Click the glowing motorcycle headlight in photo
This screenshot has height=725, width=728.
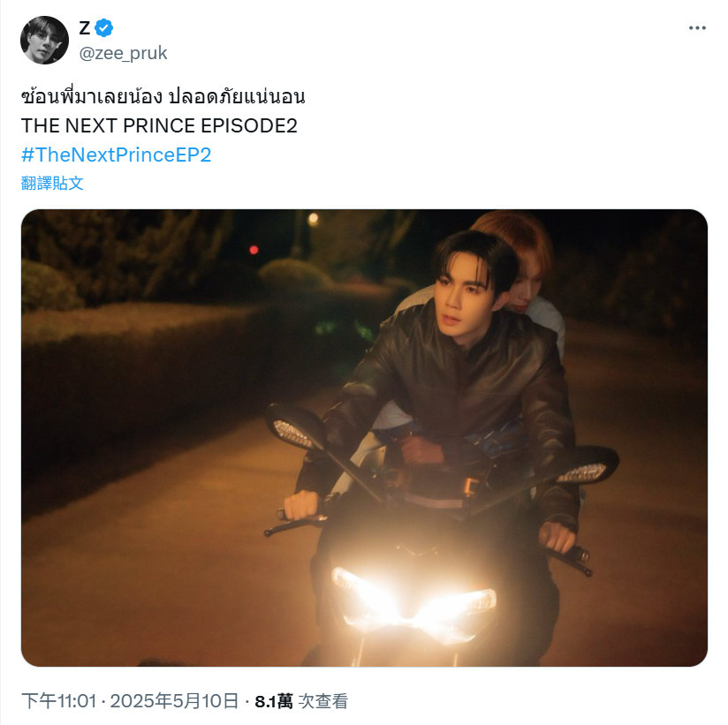pyautogui.click(x=413, y=603)
